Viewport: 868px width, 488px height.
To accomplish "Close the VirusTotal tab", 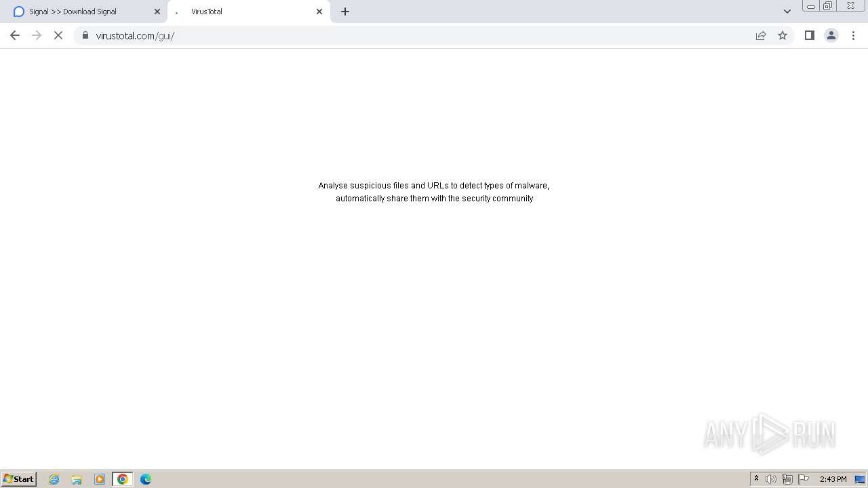I will pyautogui.click(x=319, y=12).
